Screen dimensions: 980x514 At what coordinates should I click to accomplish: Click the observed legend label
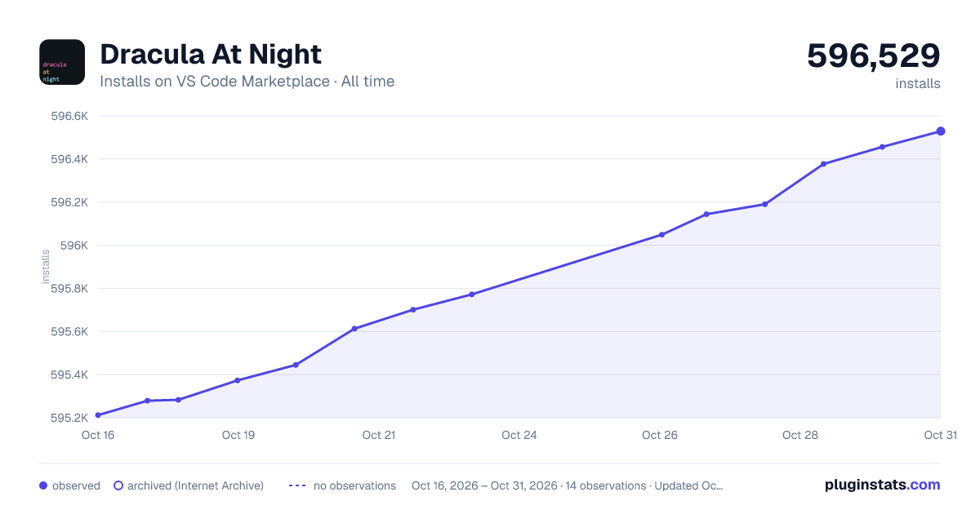coord(76,485)
